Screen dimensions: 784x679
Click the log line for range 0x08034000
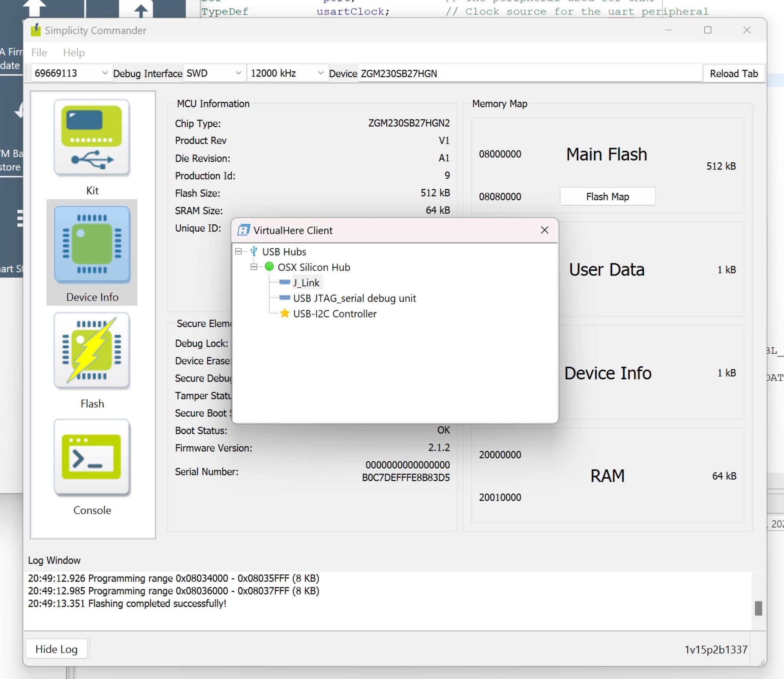pyautogui.click(x=174, y=578)
